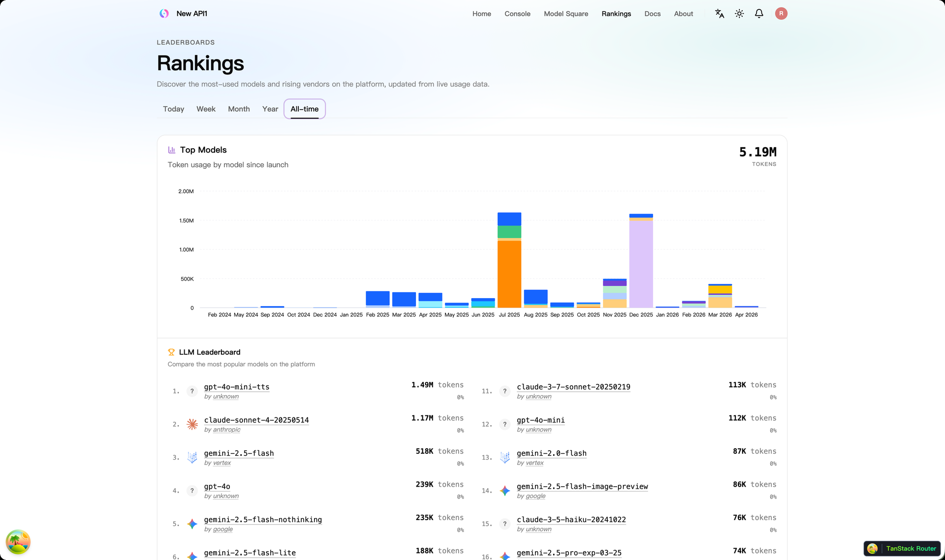The height and width of the screenshot is (560, 945).
Task: Click the Google icon beside gemini-2.5-flash-nothinking
Action: tap(192, 524)
